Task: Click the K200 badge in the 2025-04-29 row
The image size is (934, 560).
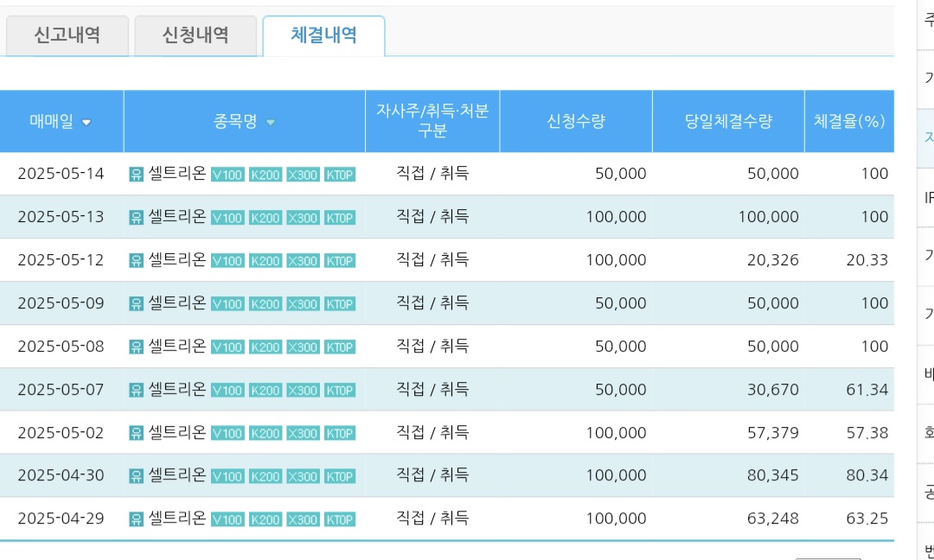Action: click(x=265, y=519)
